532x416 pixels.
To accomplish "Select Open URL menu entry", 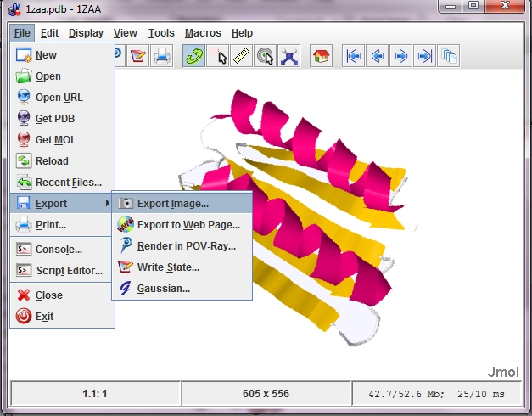I will [x=62, y=98].
